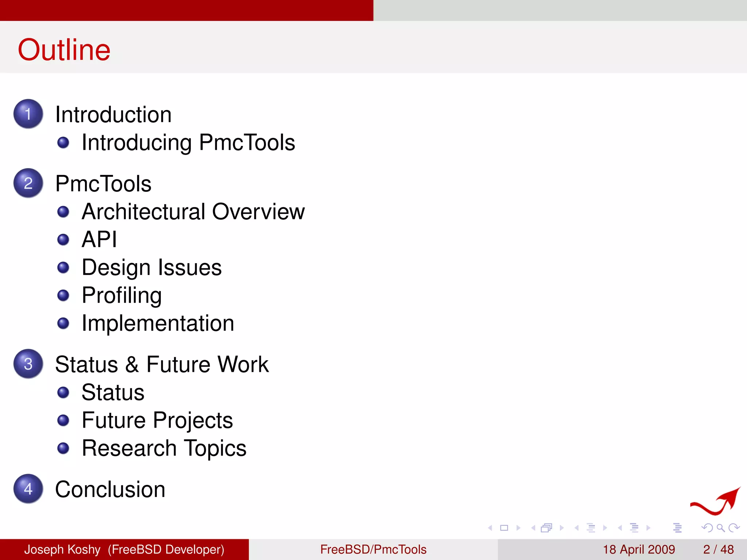Click the beamer slide rectangle navigation icon
Screen dimensions: 747x560
point(504,528)
